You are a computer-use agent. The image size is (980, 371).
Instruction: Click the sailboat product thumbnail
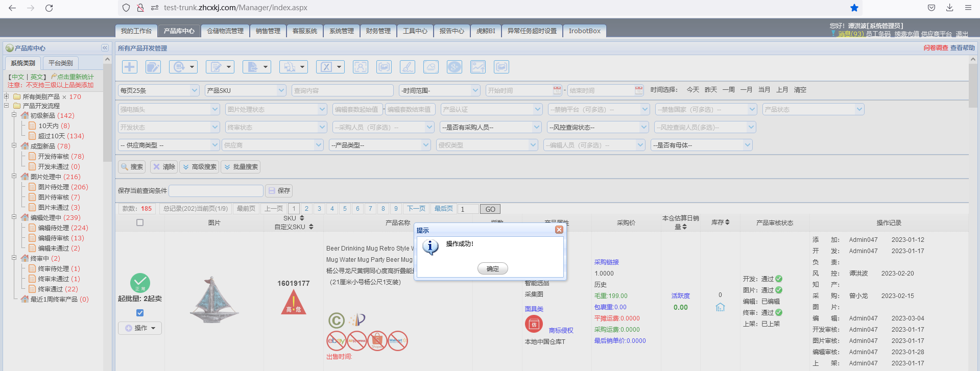(x=214, y=300)
